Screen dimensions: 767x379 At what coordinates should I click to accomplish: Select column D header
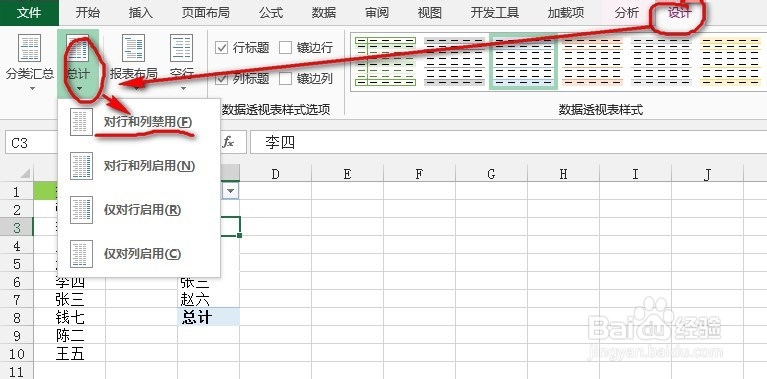(x=275, y=174)
